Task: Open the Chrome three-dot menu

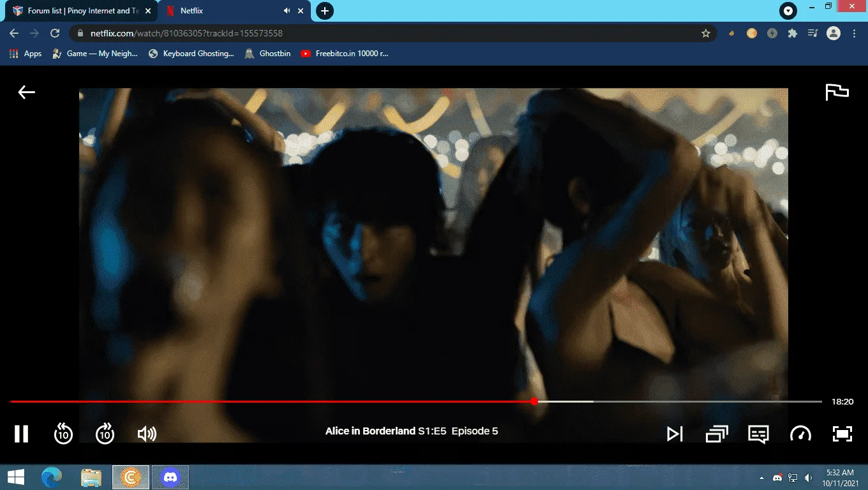Action: [x=854, y=33]
